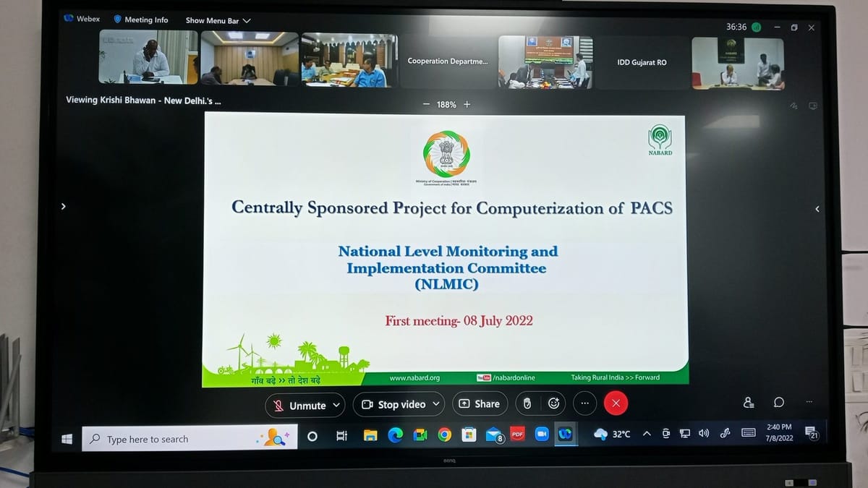Stop the video feed

(393, 404)
